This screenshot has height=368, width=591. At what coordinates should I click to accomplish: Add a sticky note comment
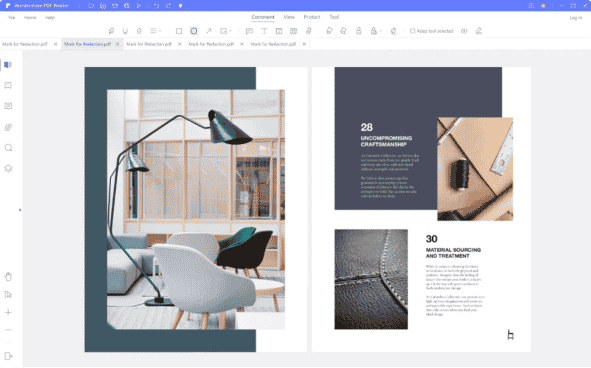click(249, 31)
